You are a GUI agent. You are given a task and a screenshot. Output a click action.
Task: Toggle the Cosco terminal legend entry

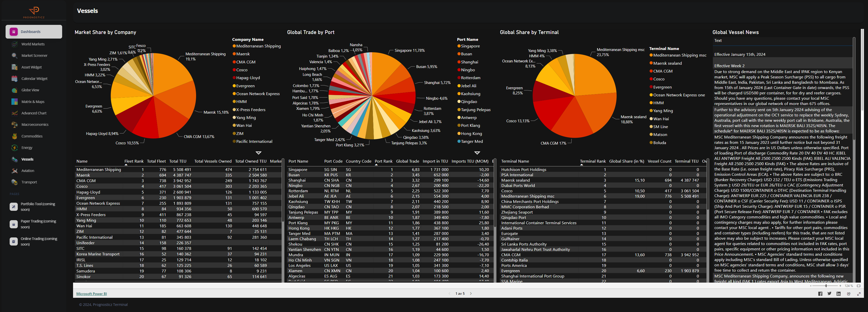tap(659, 79)
